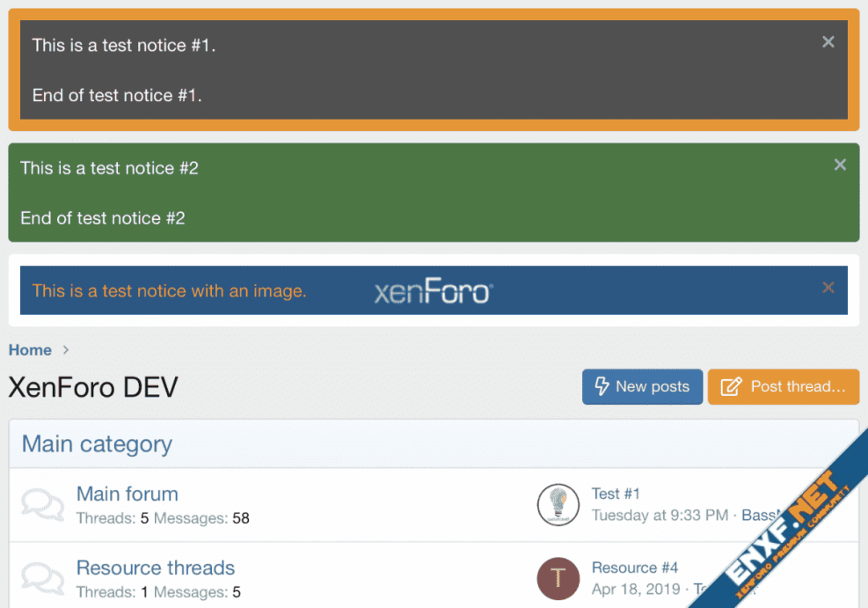Start a thread with Post thread button
Viewport: 868px width, 608px height.
tap(783, 387)
